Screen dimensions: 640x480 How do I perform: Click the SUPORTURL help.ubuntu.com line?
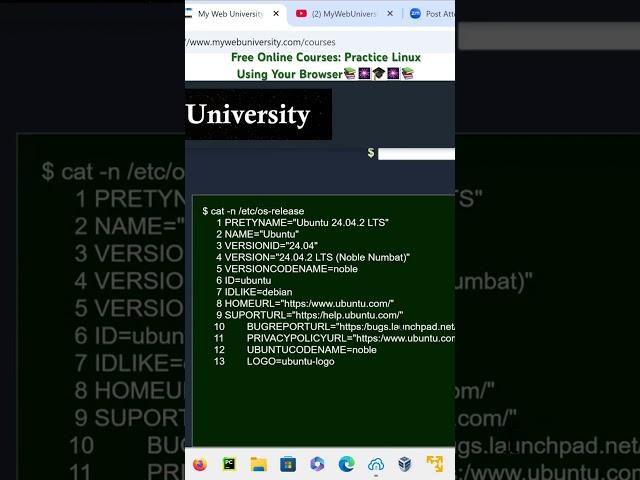(x=310, y=315)
